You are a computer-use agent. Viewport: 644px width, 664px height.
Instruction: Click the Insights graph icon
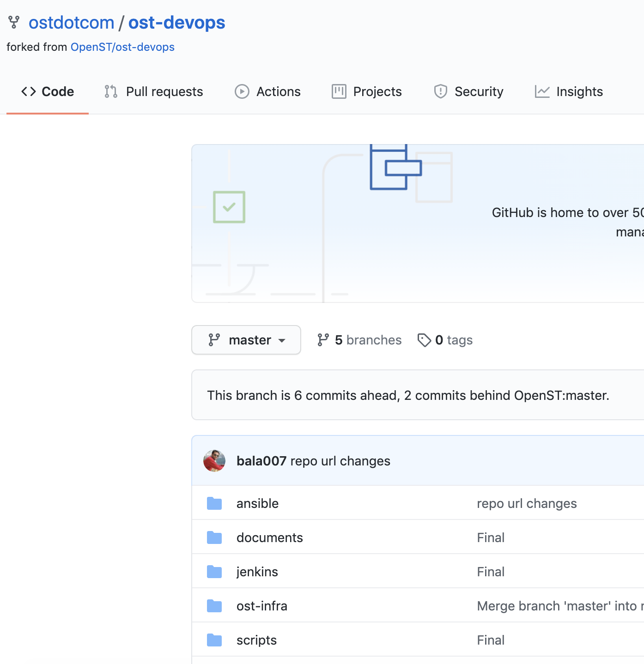(542, 91)
